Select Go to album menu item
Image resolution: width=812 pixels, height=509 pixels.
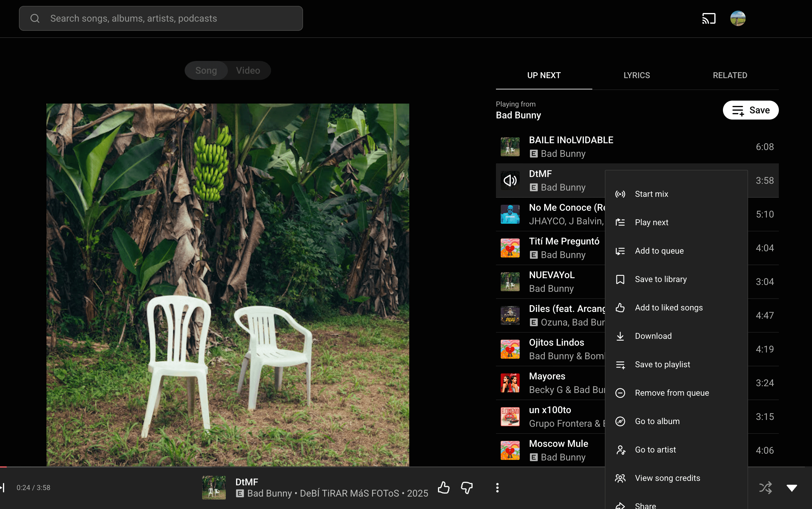pos(676,421)
